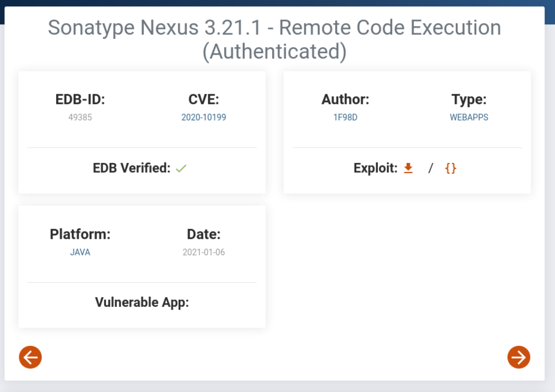Click the EDB Verified label
The width and height of the screenshot is (555, 392).
pyautogui.click(x=132, y=168)
